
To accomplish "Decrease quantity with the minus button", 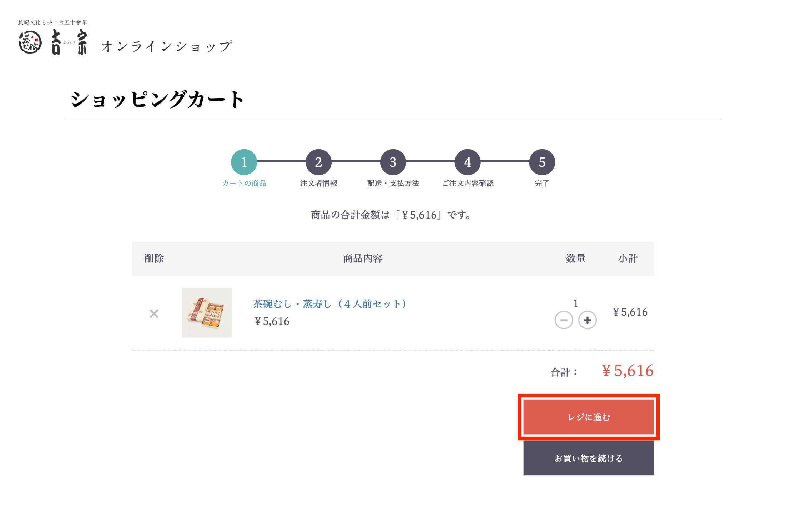I will click(x=564, y=320).
